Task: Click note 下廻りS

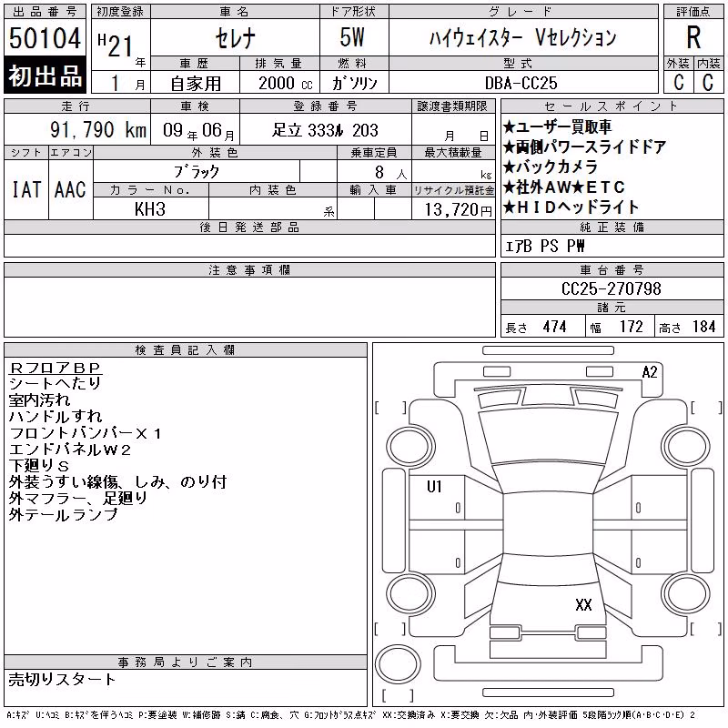Action: [x=38, y=466]
